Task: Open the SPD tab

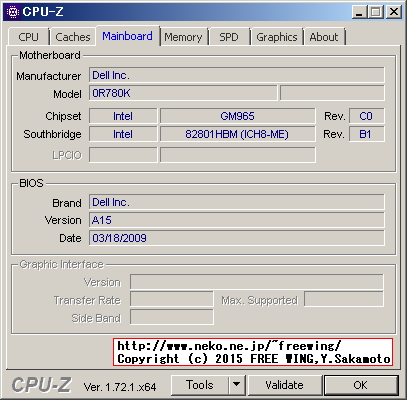Action: [229, 37]
